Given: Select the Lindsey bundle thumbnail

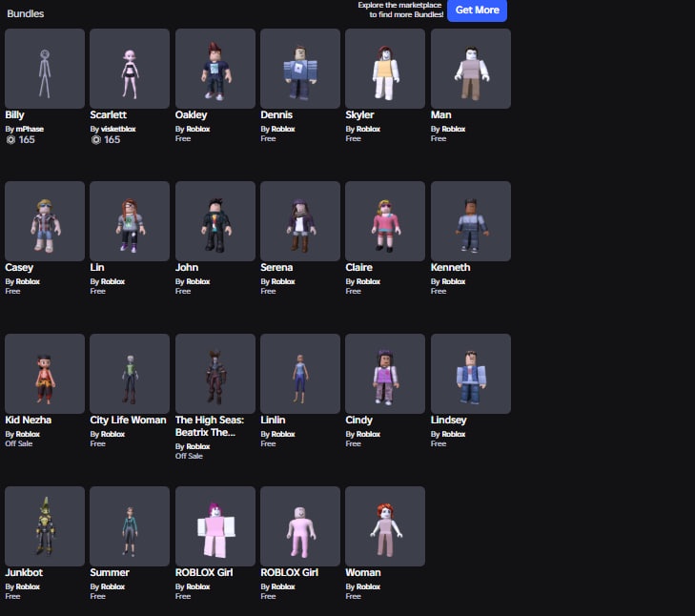Looking at the screenshot, I should pyautogui.click(x=471, y=374).
